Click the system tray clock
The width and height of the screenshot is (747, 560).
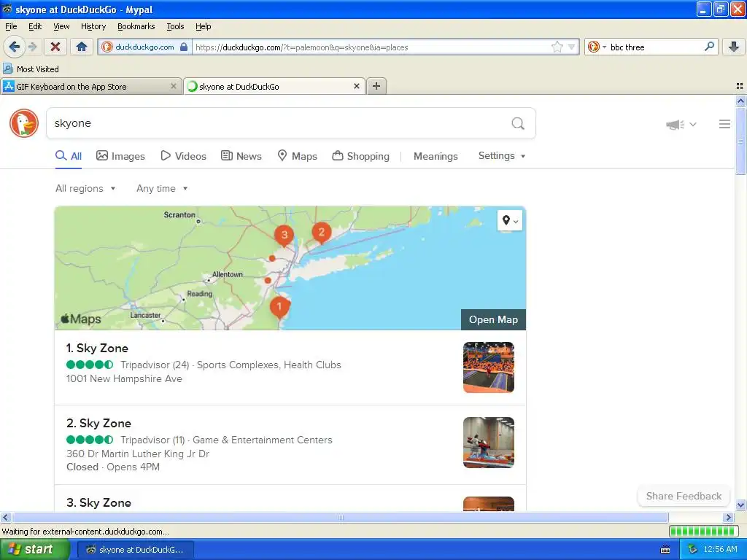(720, 549)
